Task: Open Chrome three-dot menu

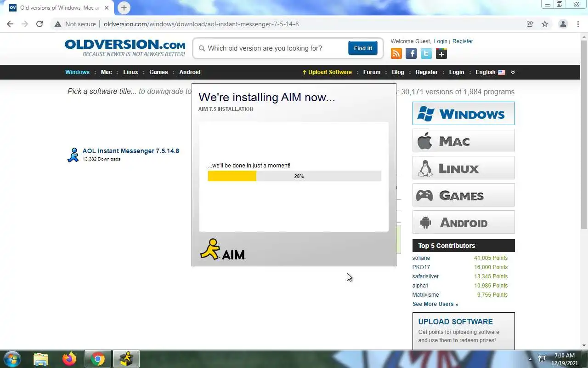Action: (x=578, y=24)
